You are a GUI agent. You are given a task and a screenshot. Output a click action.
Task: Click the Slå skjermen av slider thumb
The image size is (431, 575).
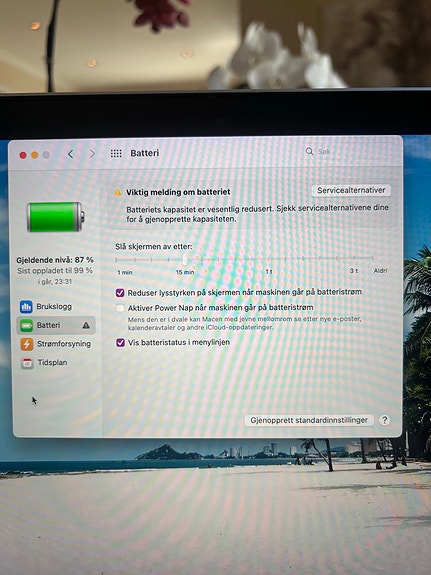coord(185,260)
